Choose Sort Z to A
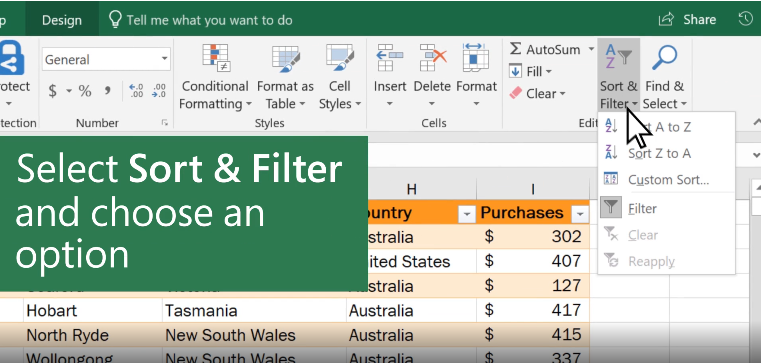 click(x=666, y=153)
